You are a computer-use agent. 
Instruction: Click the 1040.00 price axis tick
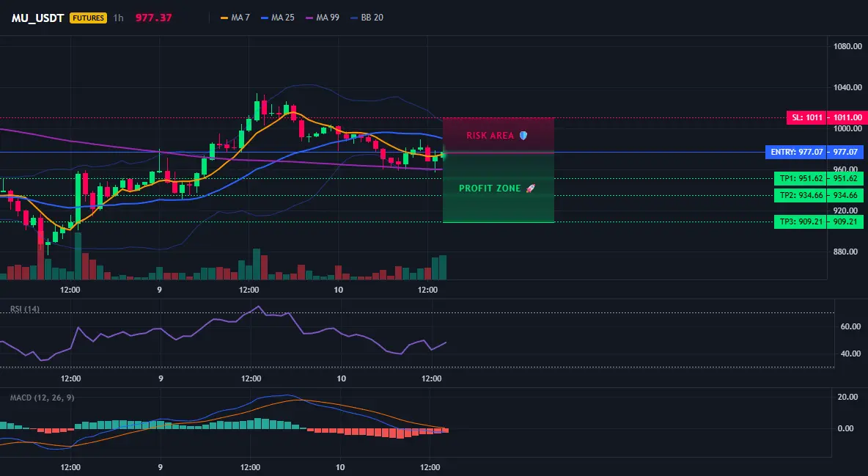click(847, 87)
